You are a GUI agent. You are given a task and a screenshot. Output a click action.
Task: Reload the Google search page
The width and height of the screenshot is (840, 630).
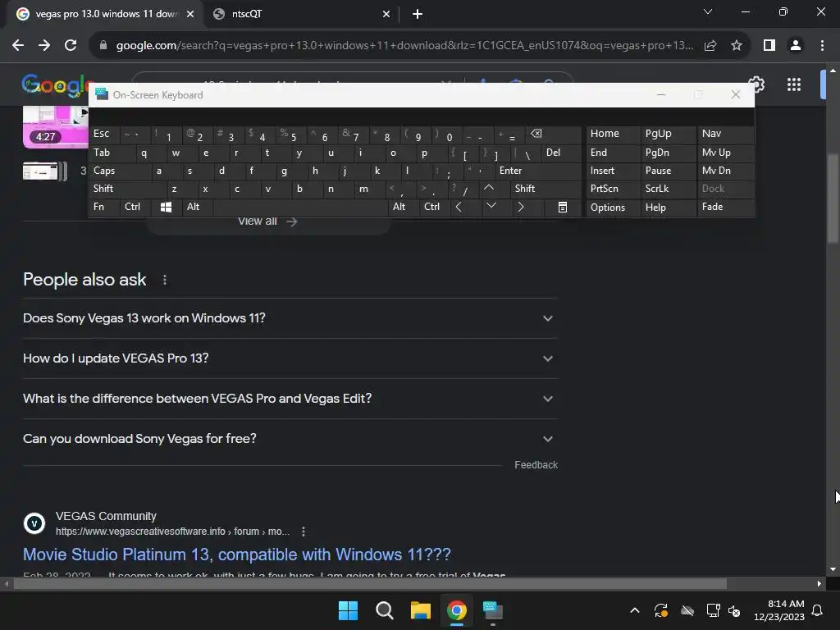tap(71, 46)
